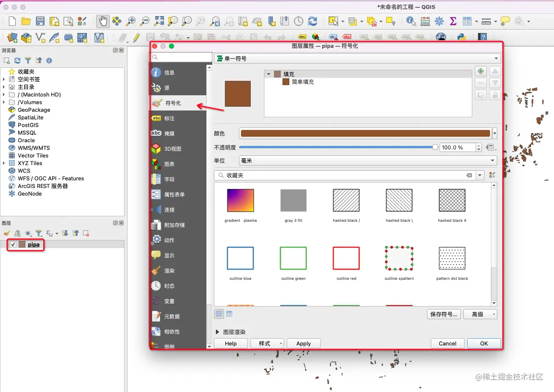
Task: Switch to the 标注 labels tab
Action: tap(178, 118)
